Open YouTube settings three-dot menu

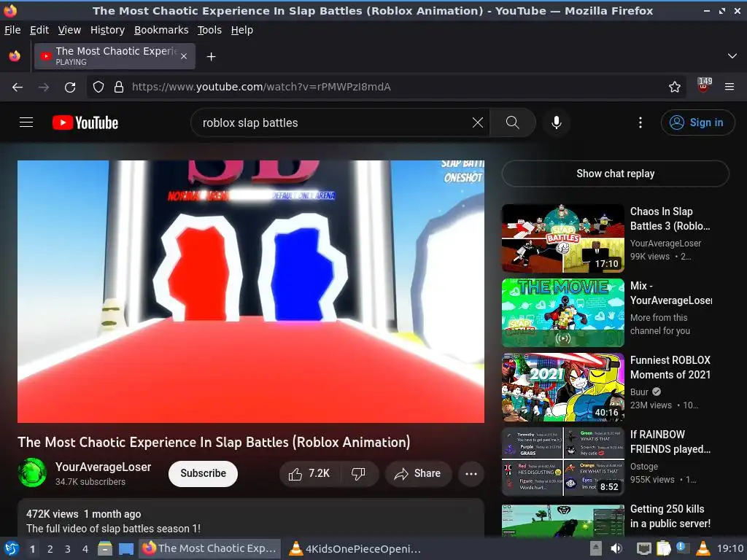click(x=640, y=122)
